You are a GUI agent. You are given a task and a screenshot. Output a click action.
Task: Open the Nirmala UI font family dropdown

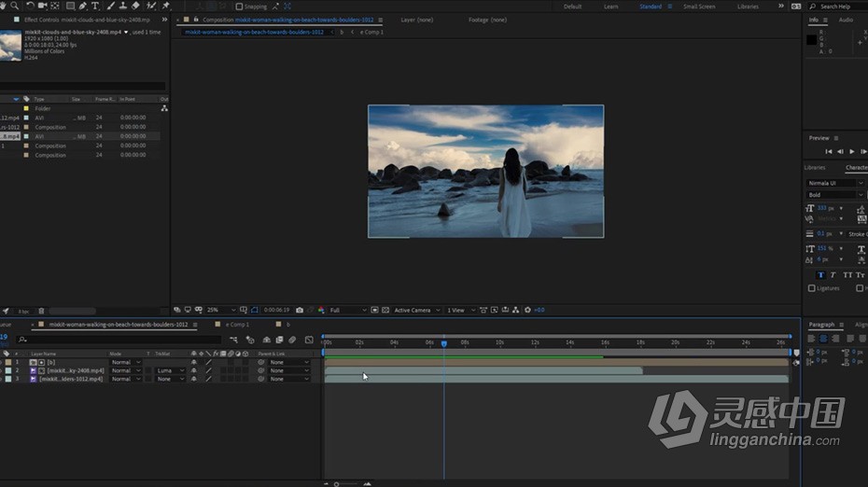[x=834, y=183]
